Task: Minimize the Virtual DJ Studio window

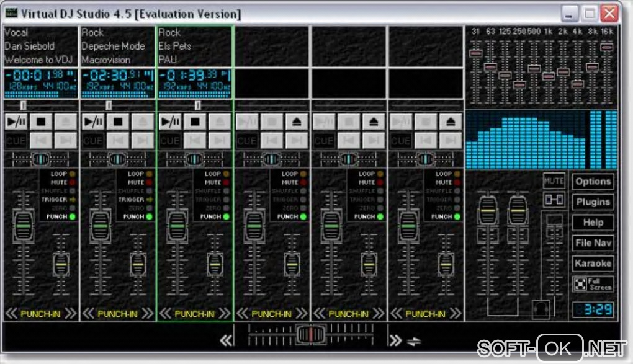Action: coord(569,14)
